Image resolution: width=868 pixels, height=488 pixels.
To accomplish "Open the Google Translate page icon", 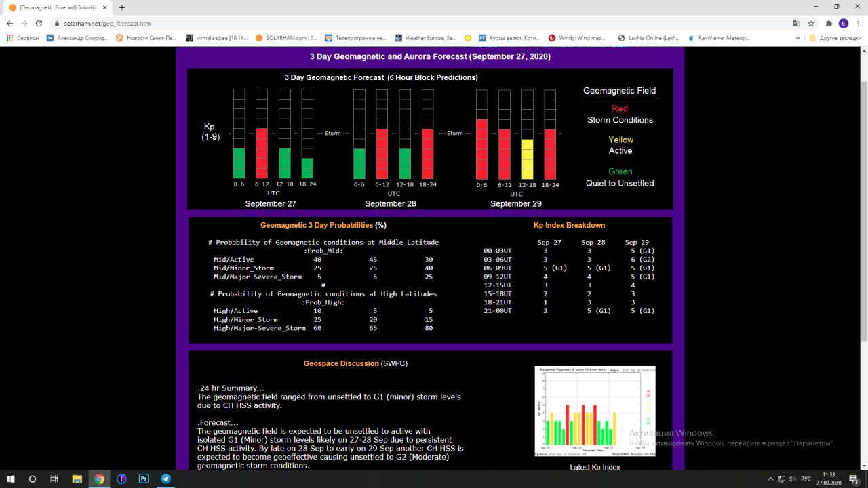I will pos(796,23).
